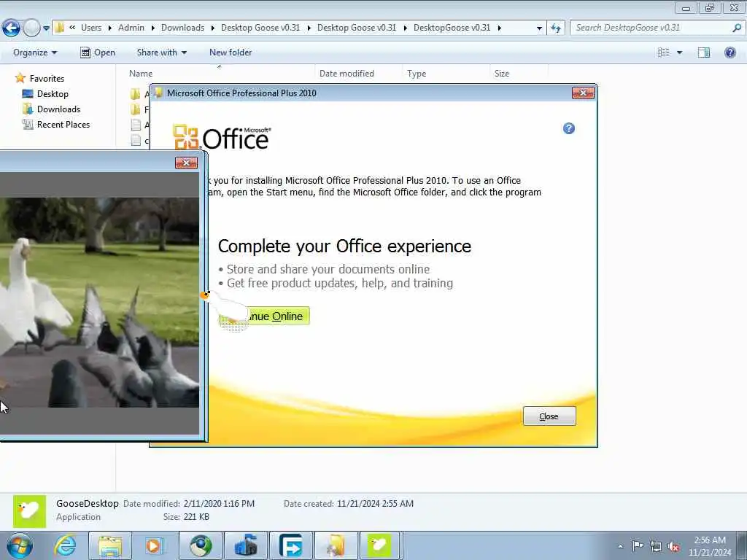Screen dimensions: 747x560
Task: Click New folder in the toolbar
Action: pyautogui.click(x=231, y=52)
